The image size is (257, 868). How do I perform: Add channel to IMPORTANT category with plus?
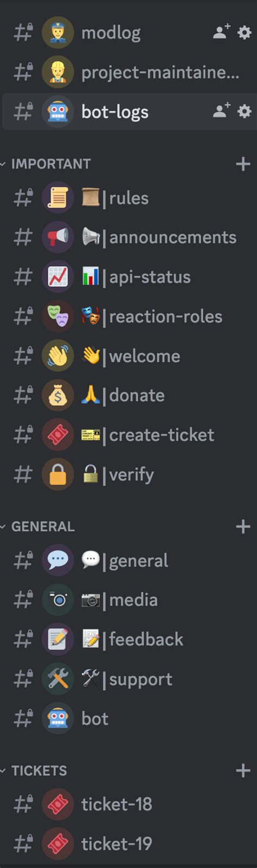tap(243, 164)
